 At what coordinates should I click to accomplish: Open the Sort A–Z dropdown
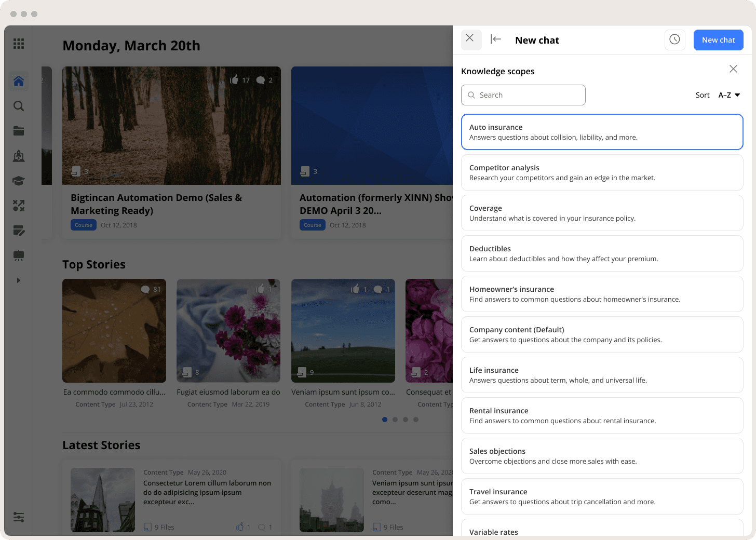tap(729, 95)
